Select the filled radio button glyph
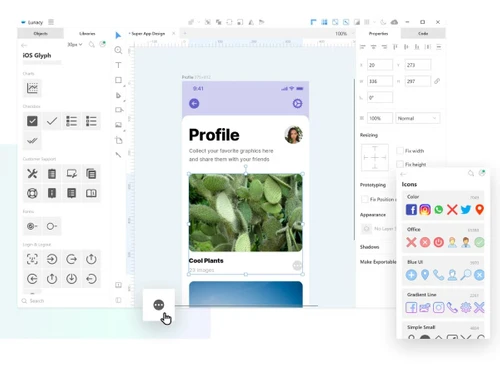The height and width of the screenshot is (375, 500). click(32, 226)
